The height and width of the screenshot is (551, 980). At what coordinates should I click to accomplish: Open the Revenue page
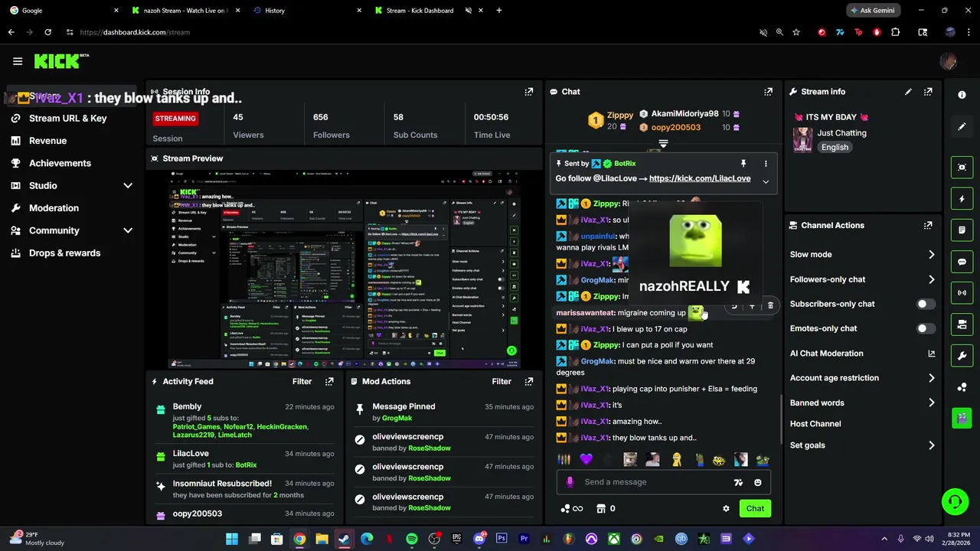(x=47, y=141)
